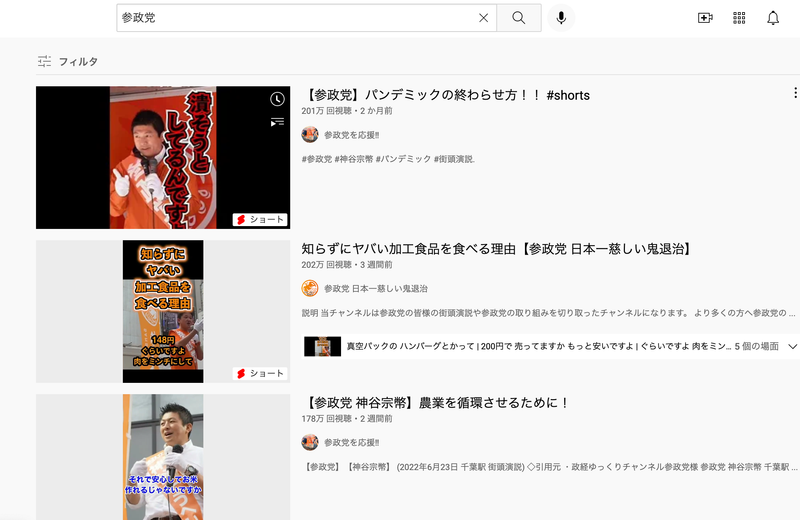Add pandemic short to queue
This screenshot has width=800, height=520.
277,122
